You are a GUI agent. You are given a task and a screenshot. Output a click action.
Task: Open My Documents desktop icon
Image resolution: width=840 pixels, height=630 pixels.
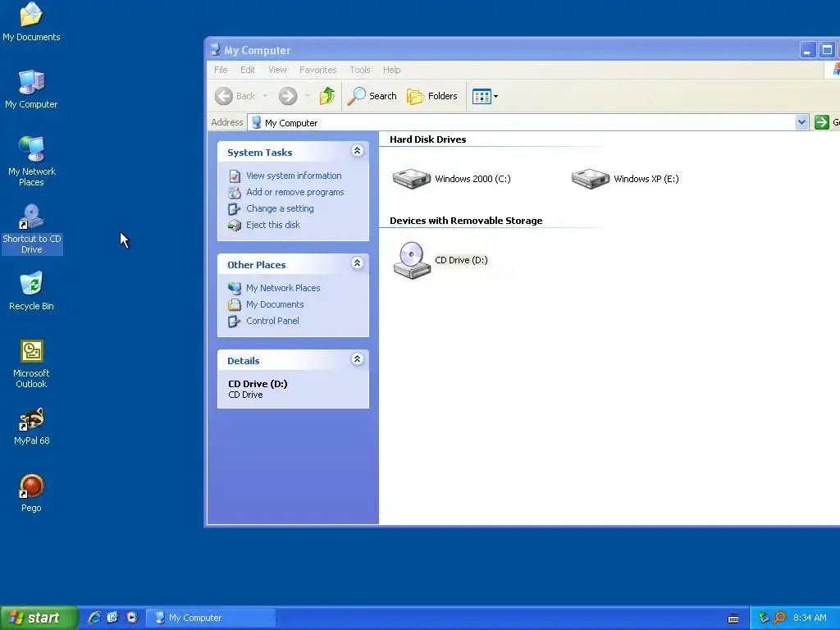31,21
